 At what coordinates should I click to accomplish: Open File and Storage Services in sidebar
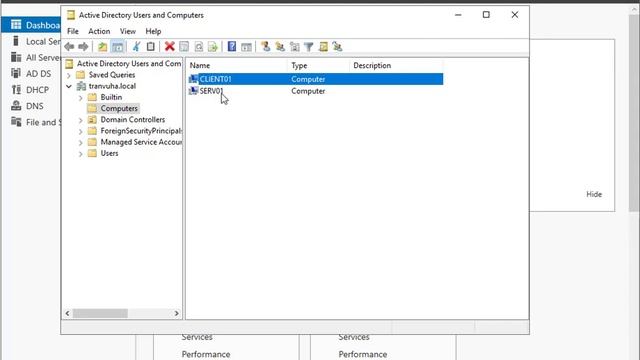(43, 122)
